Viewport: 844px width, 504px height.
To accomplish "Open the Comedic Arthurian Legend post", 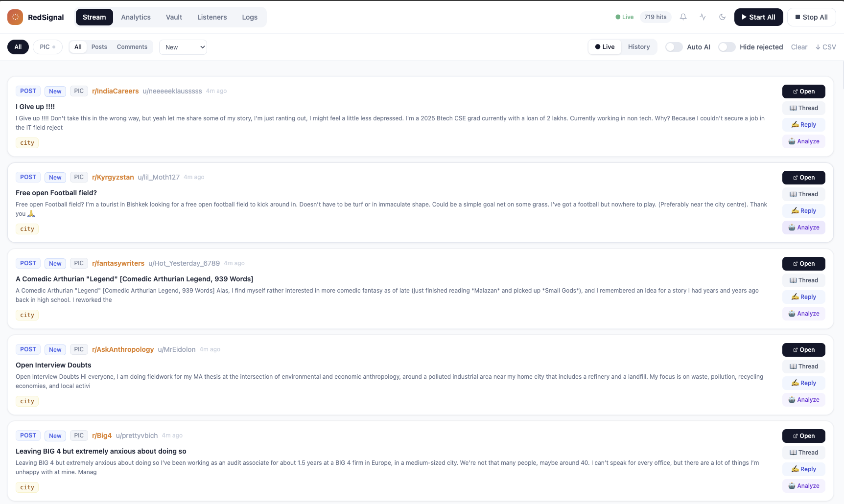I will point(804,264).
